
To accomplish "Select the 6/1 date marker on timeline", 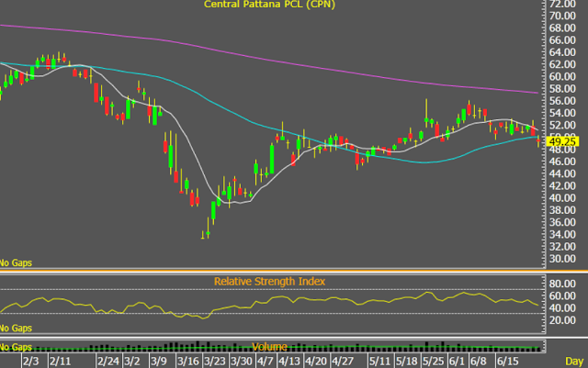I will click(457, 362).
